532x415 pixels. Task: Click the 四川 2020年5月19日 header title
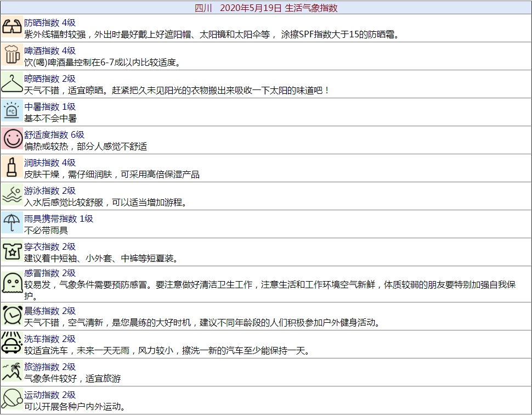(x=266, y=8)
